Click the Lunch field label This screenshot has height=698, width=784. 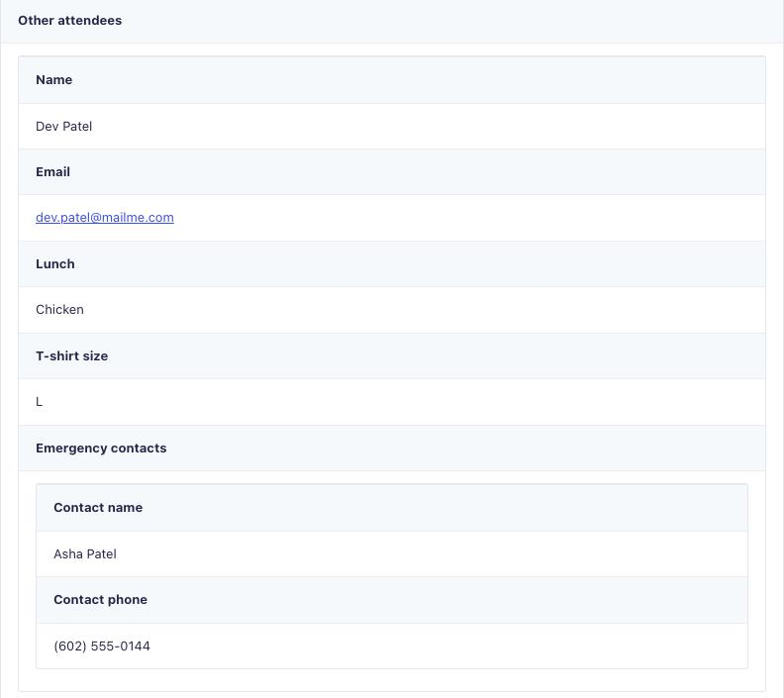point(55,264)
